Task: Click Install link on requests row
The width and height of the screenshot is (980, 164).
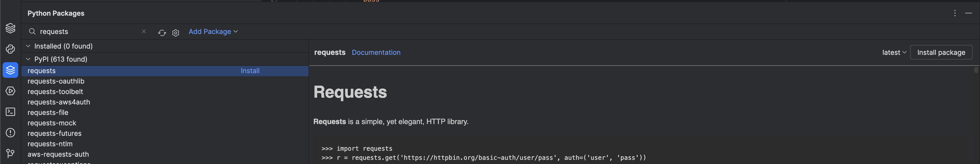Action: [x=250, y=71]
